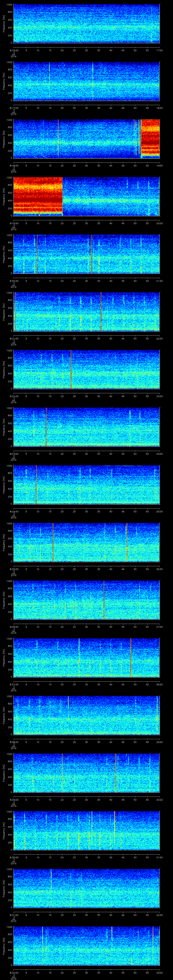This screenshot has height=980, width=173.
Task: Select the spectrogram panel starting at 8:31:00
Action: (86, 888)
